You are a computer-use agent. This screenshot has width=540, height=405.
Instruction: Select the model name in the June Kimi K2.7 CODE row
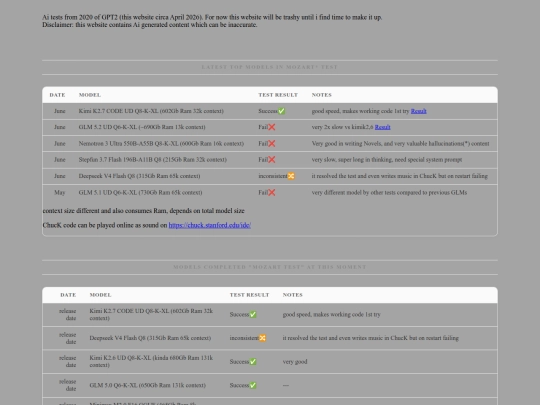coord(151,111)
